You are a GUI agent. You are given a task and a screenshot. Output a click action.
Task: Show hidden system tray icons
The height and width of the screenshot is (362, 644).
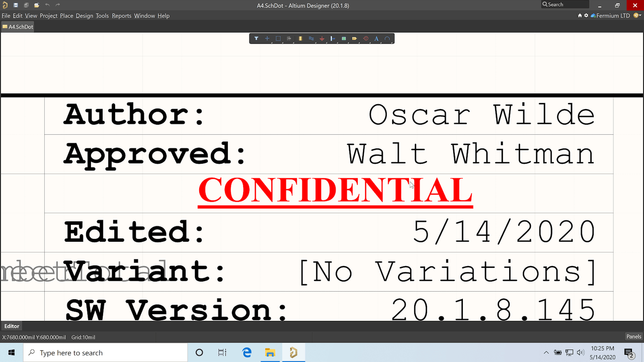tap(547, 352)
